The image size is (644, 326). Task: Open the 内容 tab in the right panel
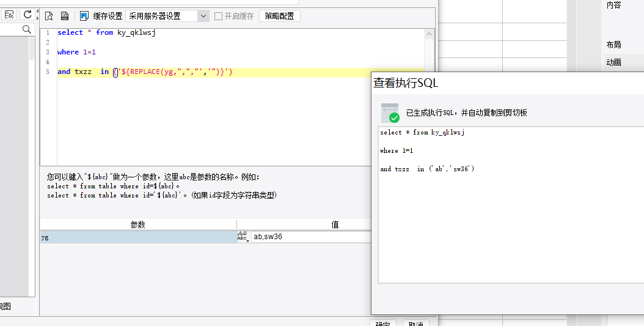[613, 5]
